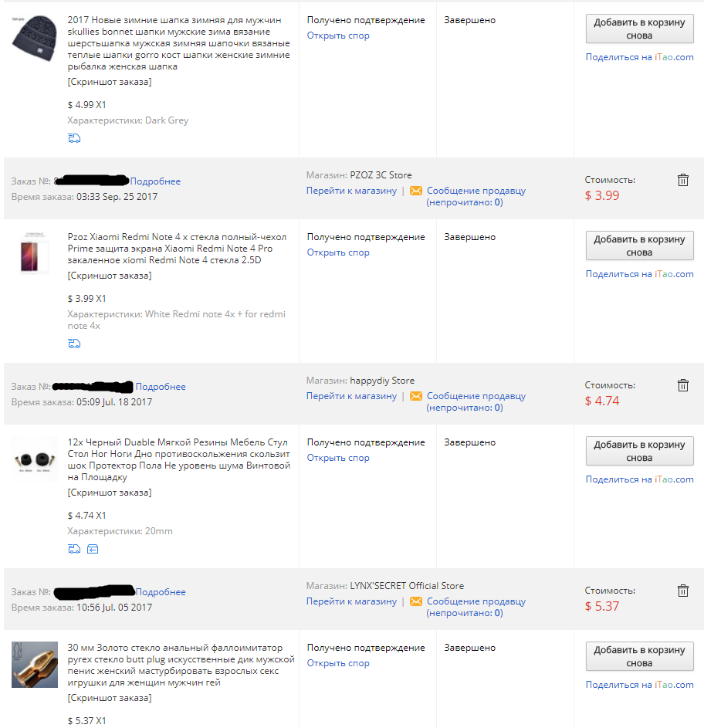Image resolution: width=704 pixels, height=728 pixels.
Task: Click the box icon right of the 20mm truck icon
Action: pyautogui.click(x=93, y=549)
